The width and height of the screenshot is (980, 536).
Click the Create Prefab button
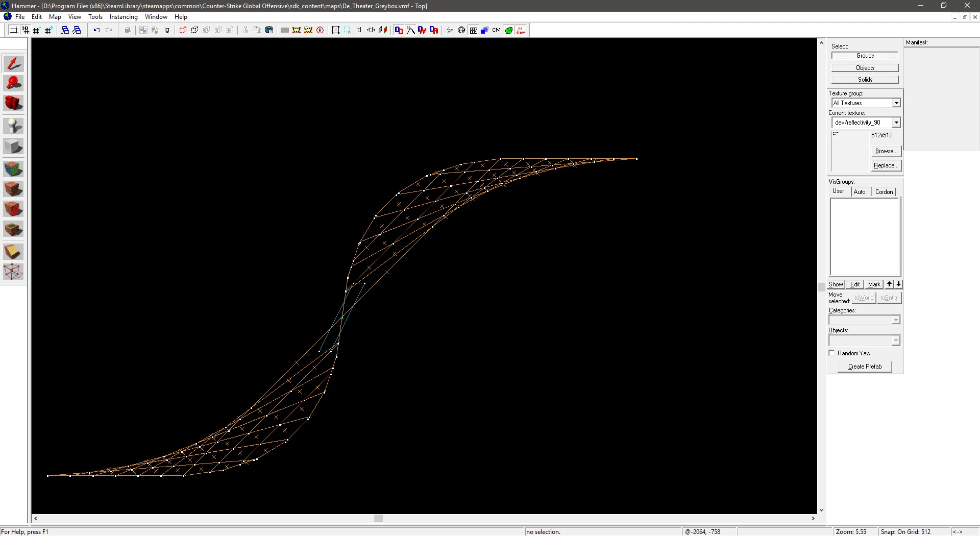point(865,367)
